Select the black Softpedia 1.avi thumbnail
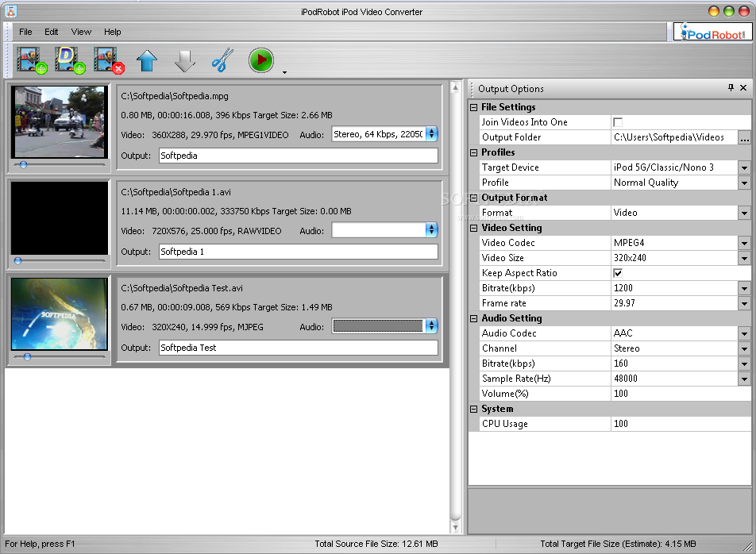This screenshot has height=554, width=756. (x=60, y=218)
